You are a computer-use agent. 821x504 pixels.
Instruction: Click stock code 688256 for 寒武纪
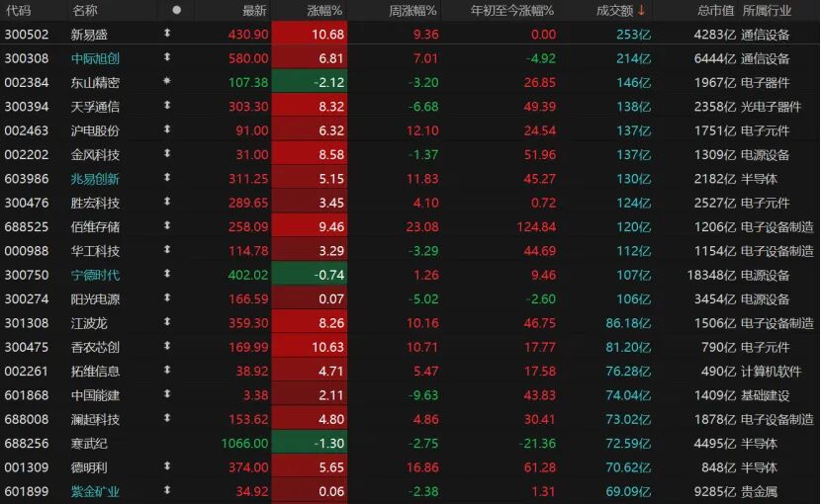pyautogui.click(x=26, y=443)
